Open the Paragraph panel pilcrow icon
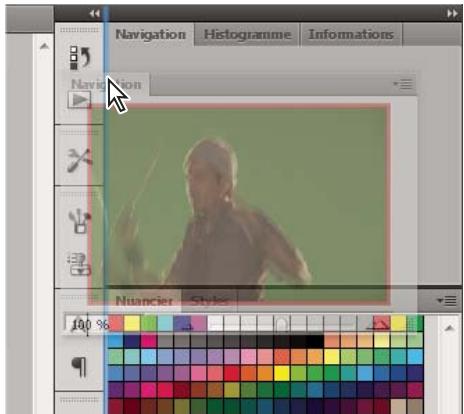The height and width of the screenshot is (414, 464). pyautogui.click(x=79, y=367)
